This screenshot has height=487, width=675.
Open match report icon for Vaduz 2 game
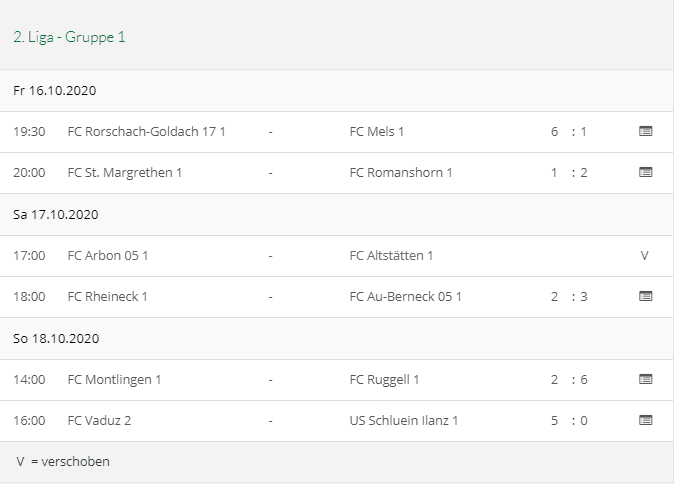645,420
